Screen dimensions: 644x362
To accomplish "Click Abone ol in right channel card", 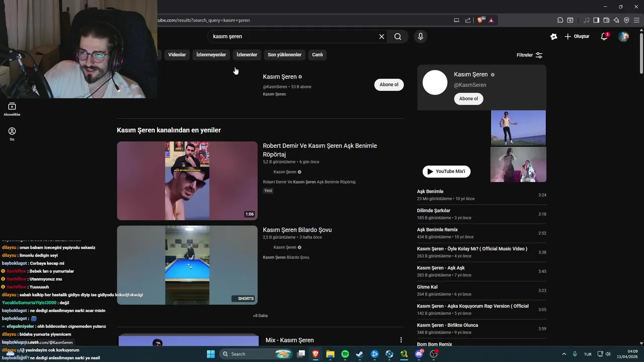I will (468, 99).
